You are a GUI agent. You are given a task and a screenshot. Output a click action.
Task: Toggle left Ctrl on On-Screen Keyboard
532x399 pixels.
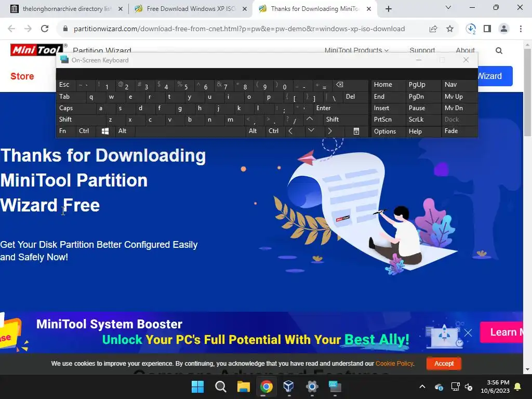coord(86,131)
